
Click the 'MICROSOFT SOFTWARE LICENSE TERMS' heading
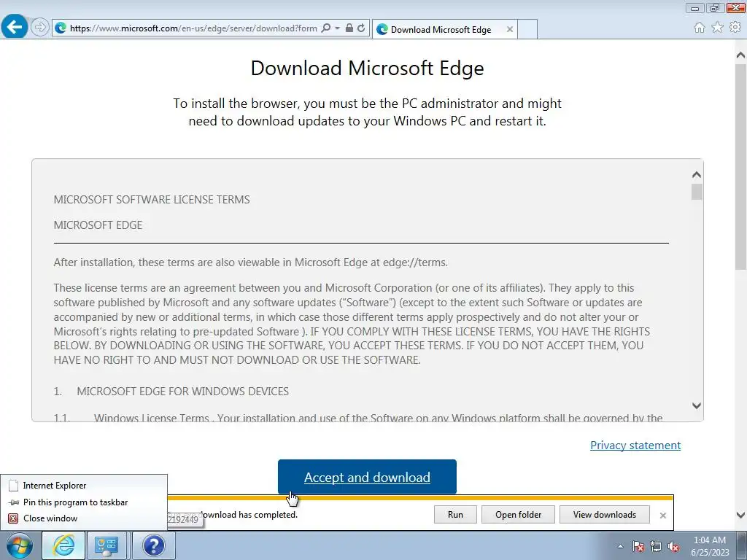[x=152, y=200]
